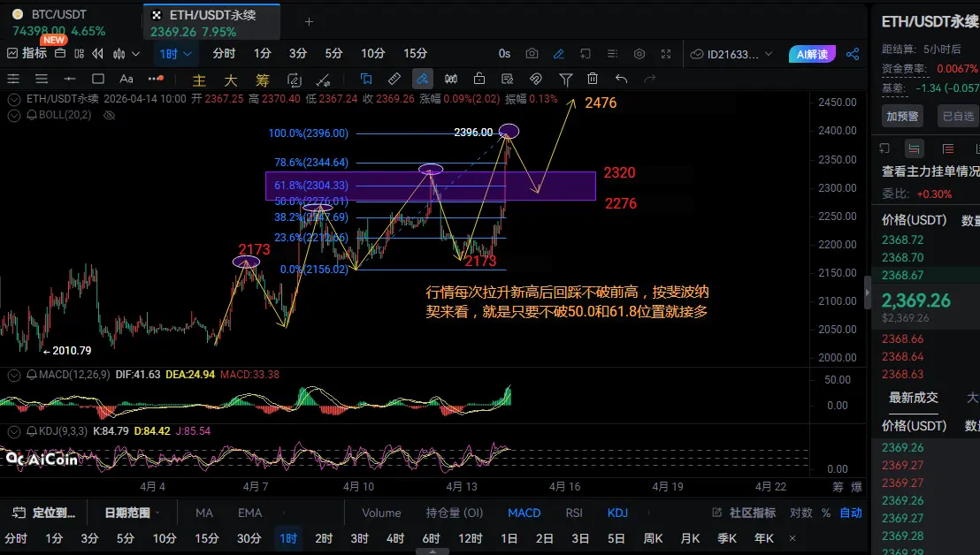
Task: Click 定位到 locate button
Action: pyautogui.click(x=43, y=513)
